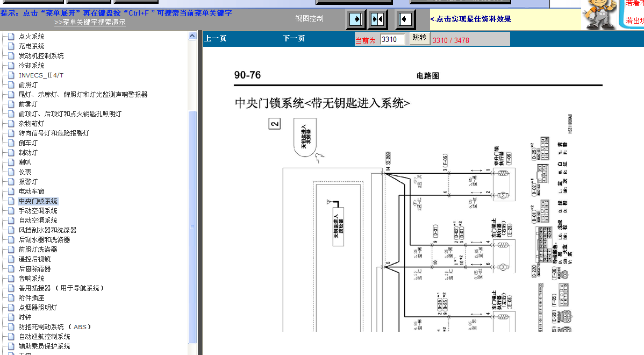
Task: Click the scroll up arrow in the tree panel
Action: coord(192,36)
